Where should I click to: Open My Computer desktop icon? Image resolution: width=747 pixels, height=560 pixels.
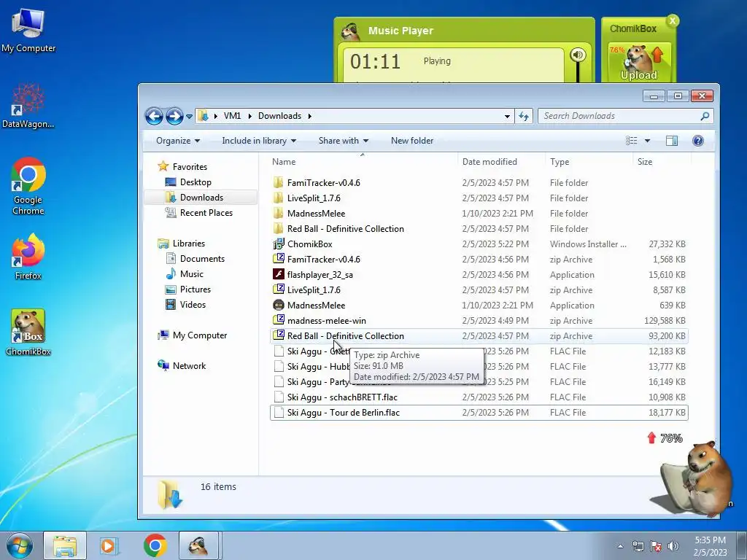pos(28,31)
